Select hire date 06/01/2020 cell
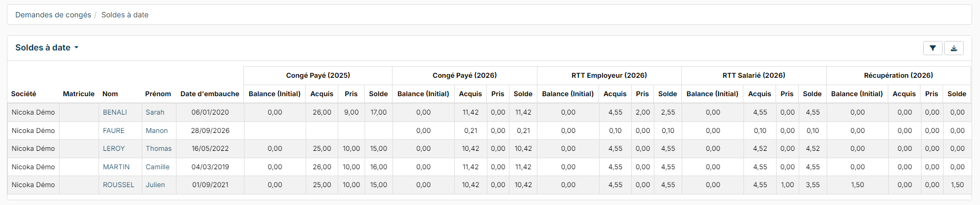Image resolution: width=980 pixels, height=205 pixels. 210,112
